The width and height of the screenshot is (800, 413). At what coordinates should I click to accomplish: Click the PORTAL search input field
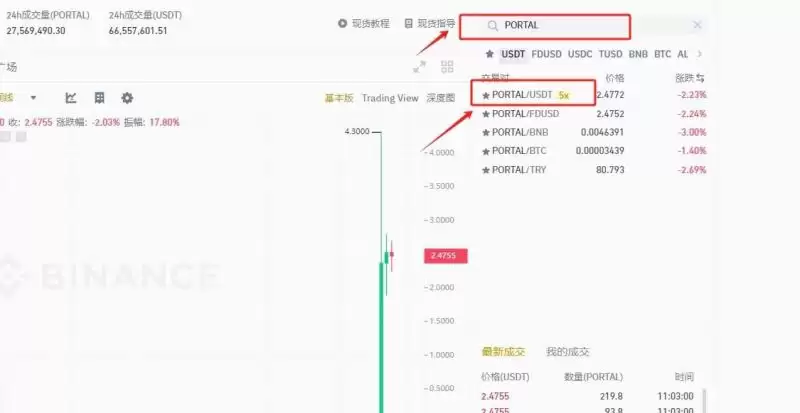pos(592,26)
